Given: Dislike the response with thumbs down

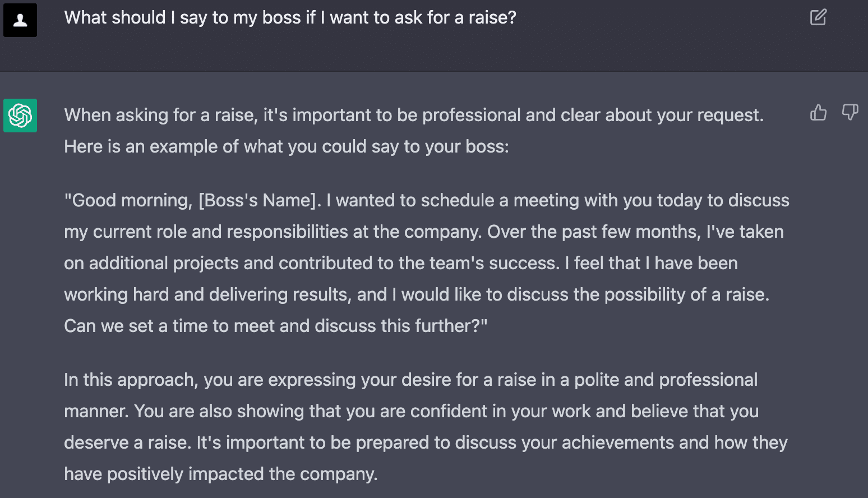Looking at the screenshot, I should tap(850, 113).
